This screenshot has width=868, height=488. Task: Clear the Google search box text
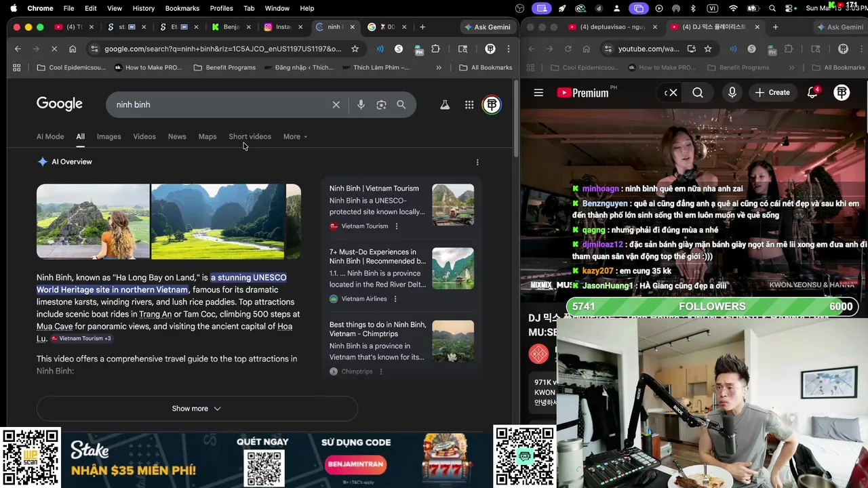click(x=336, y=104)
